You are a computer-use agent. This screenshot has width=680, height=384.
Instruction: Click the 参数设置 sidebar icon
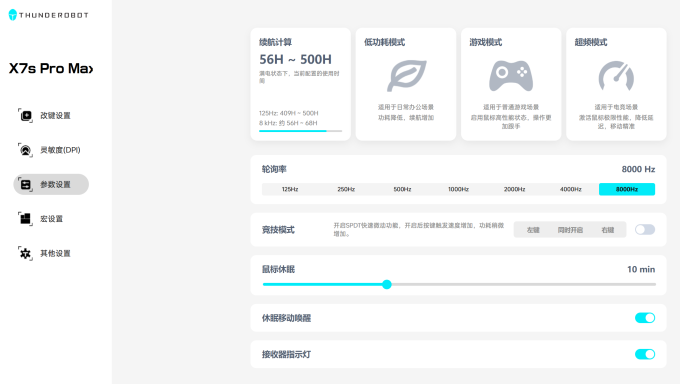pyautogui.click(x=26, y=184)
